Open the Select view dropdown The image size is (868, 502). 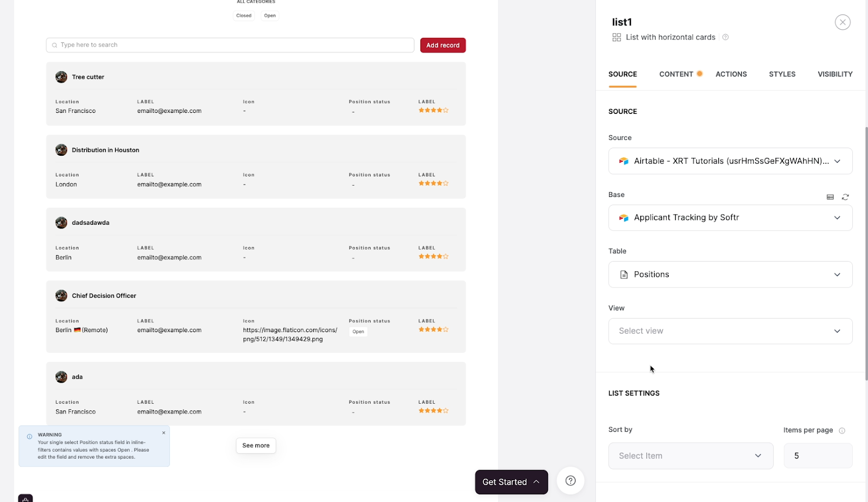click(x=730, y=331)
